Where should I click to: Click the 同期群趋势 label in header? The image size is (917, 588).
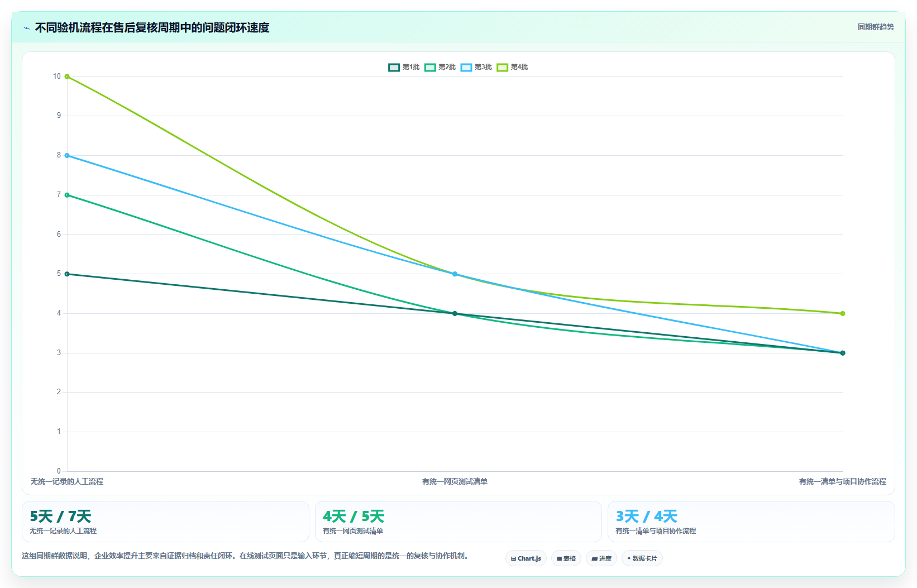coord(876,27)
